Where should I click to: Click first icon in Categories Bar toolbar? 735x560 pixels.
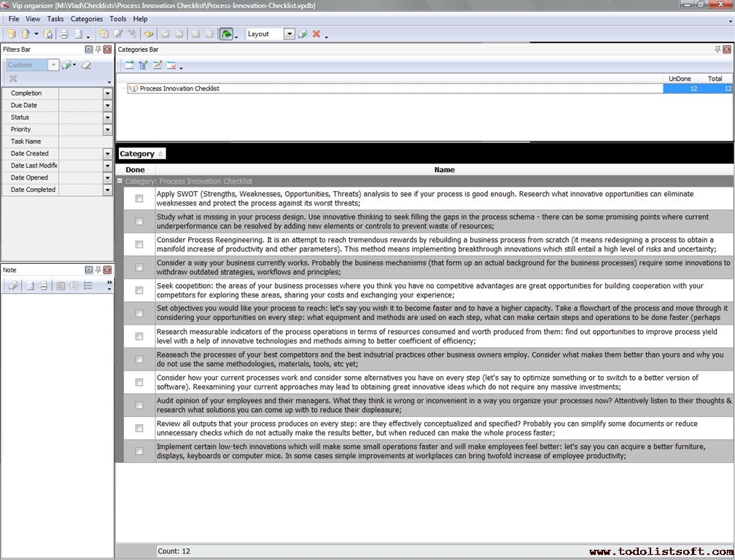[x=129, y=66]
